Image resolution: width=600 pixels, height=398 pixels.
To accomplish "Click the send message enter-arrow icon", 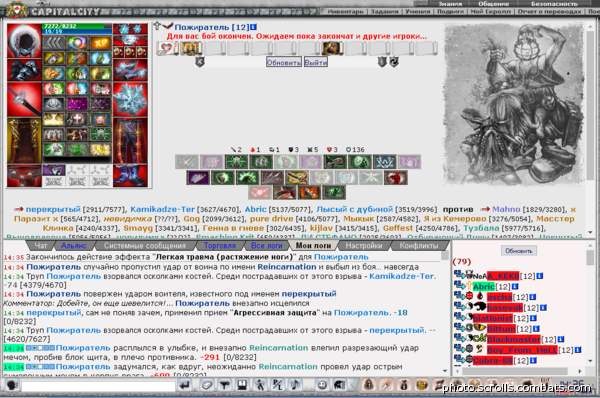I will coord(185,385).
